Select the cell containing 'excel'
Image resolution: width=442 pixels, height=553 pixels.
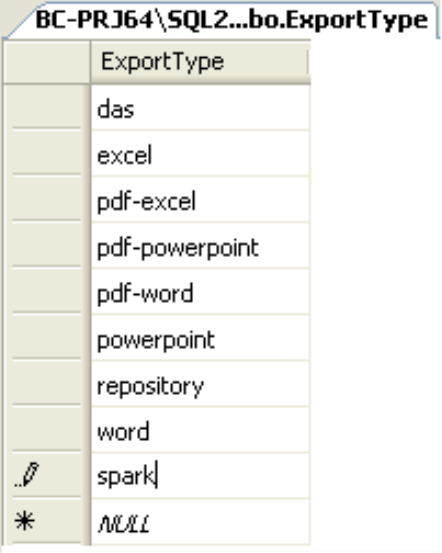pyautogui.click(x=200, y=154)
